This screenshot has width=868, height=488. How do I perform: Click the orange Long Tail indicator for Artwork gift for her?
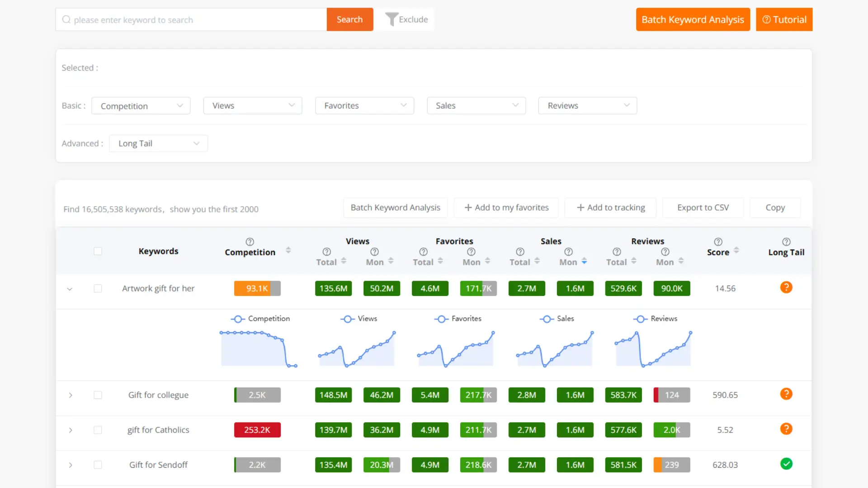coord(787,287)
